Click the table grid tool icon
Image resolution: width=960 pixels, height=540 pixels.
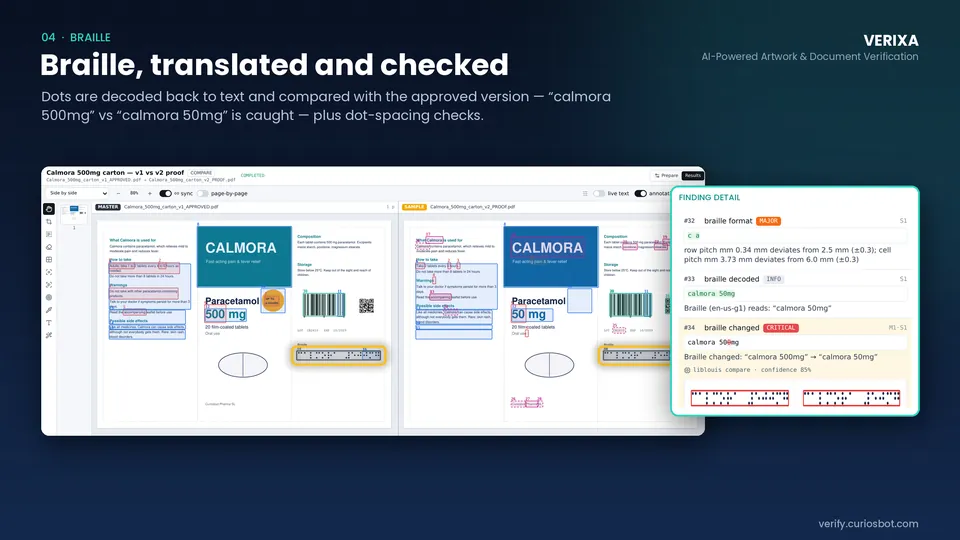coord(49,260)
